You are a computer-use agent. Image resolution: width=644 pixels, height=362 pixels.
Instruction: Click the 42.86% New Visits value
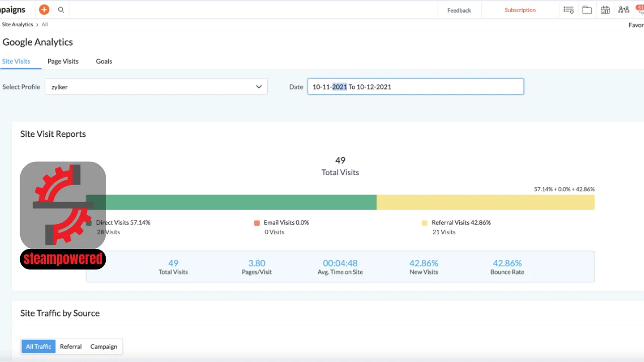[424, 263]
